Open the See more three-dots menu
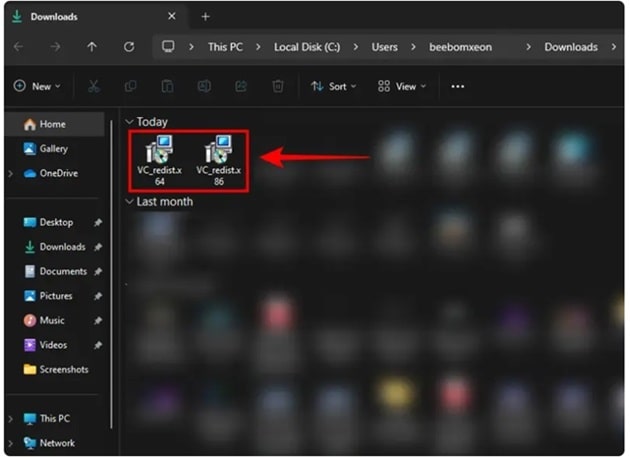Screen dimensions: 630x457 [457, 87]
